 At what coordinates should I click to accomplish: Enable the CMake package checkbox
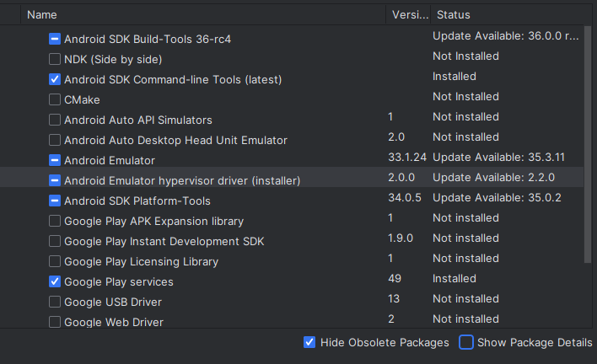point(55,99)
